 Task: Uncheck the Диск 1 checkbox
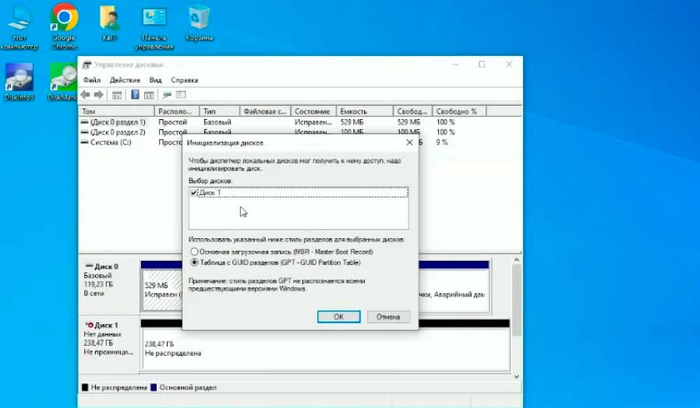click(x=194, y=191)
